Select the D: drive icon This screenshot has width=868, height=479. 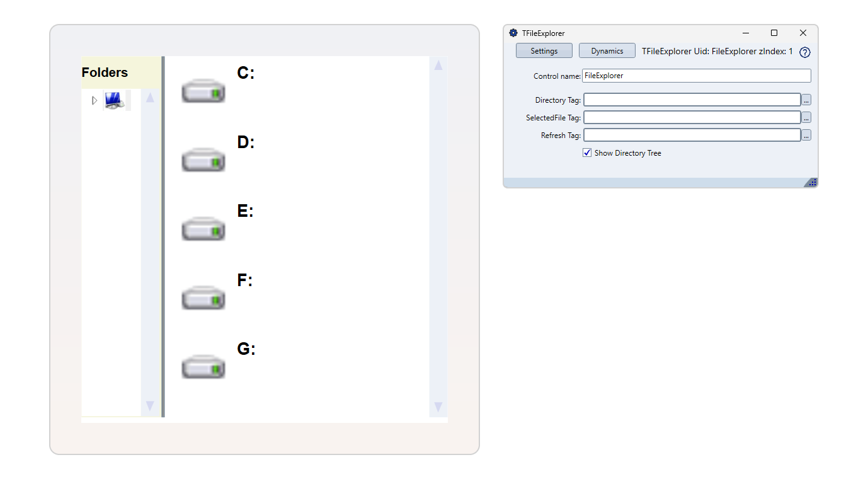[203, 160]
